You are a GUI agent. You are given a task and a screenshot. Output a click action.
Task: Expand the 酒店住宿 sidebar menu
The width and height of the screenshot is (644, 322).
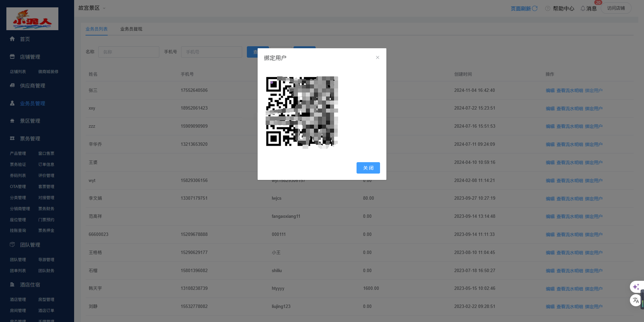30,285
